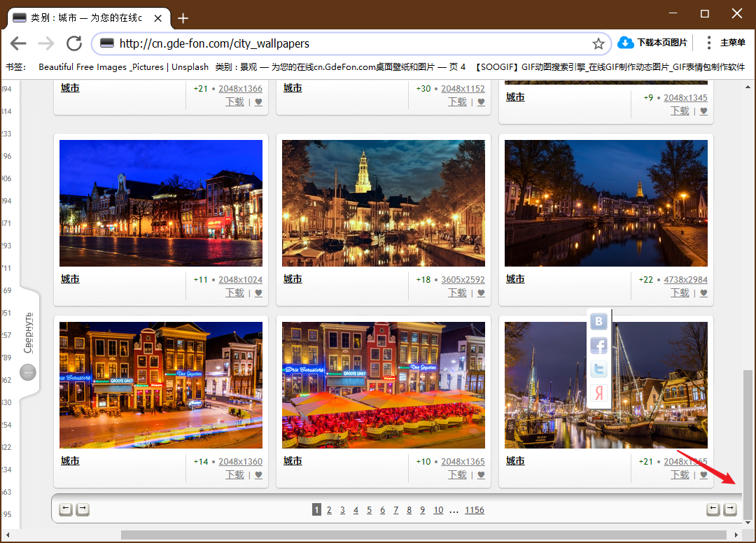Open the 2048x1024 resolution link
Image resolution: width=756 pixels, height=543 pixels.
(x=241, y=279)
